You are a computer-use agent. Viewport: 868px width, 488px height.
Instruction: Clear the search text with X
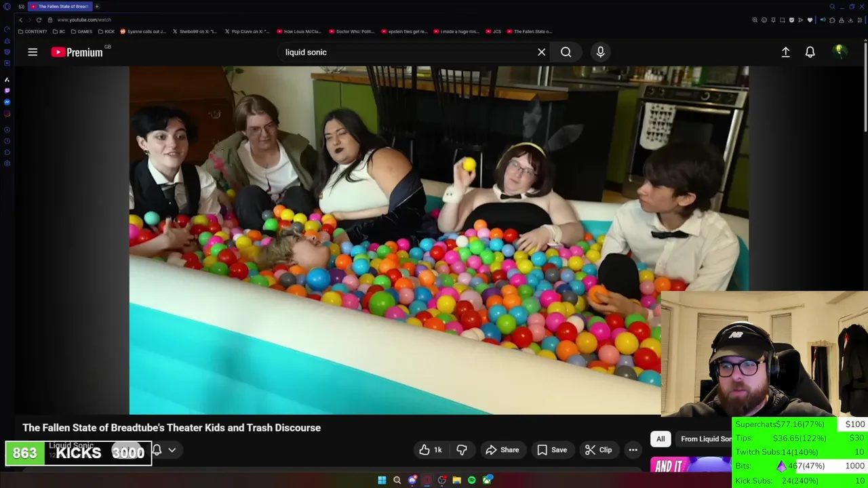pos(541,52)
